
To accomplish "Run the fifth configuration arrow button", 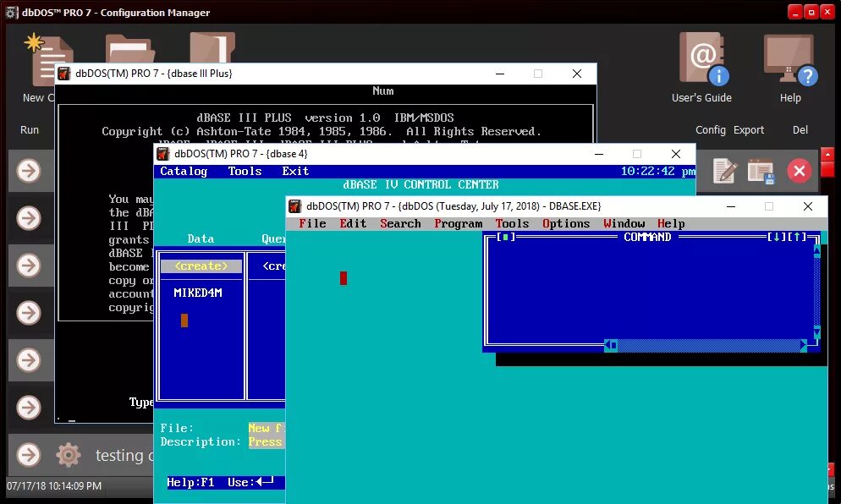I will click(29, 359).
